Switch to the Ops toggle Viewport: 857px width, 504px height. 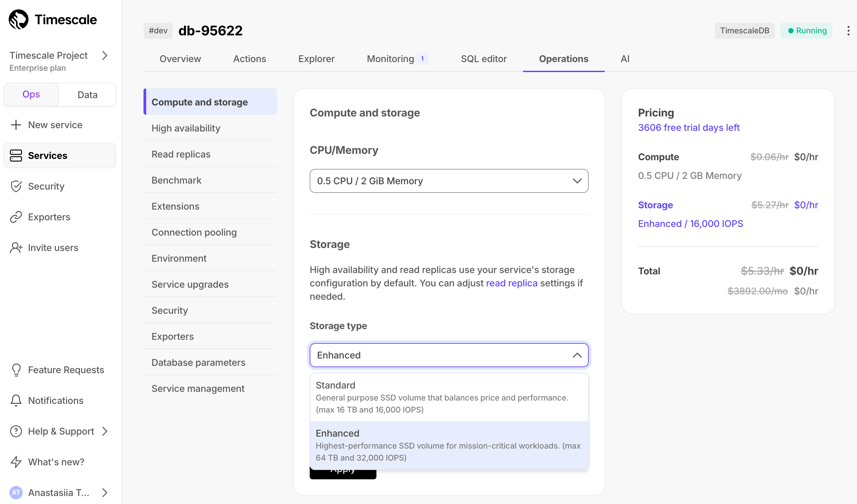[31, 94]
